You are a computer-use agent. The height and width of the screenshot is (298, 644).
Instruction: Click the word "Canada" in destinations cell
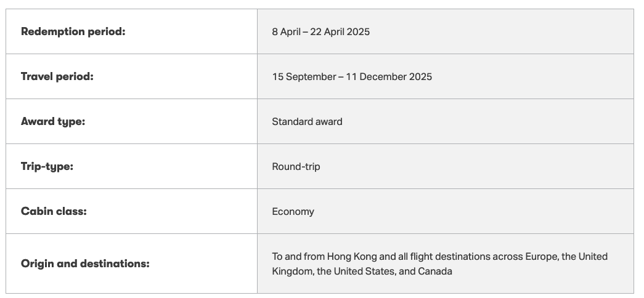coord(435,271)
